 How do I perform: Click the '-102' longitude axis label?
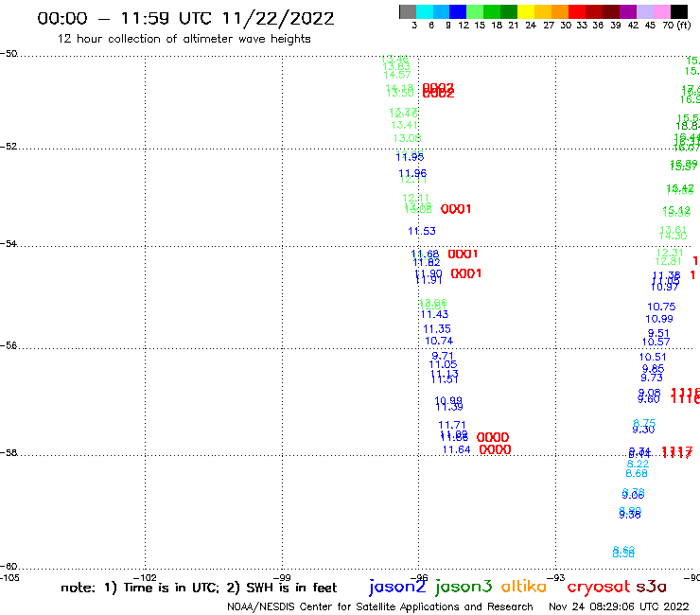[145, 577]
